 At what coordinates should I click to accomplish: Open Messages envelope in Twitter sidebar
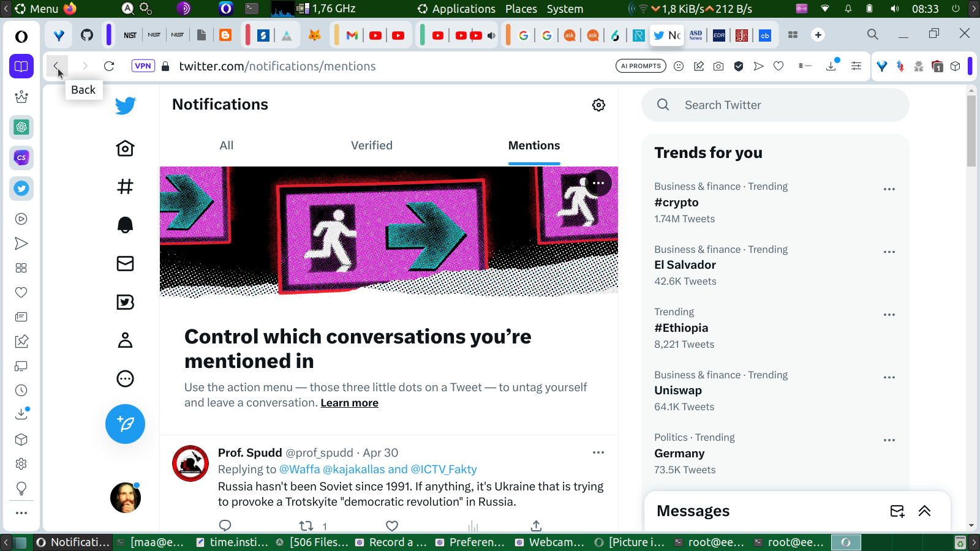click(x=125, y=263)
